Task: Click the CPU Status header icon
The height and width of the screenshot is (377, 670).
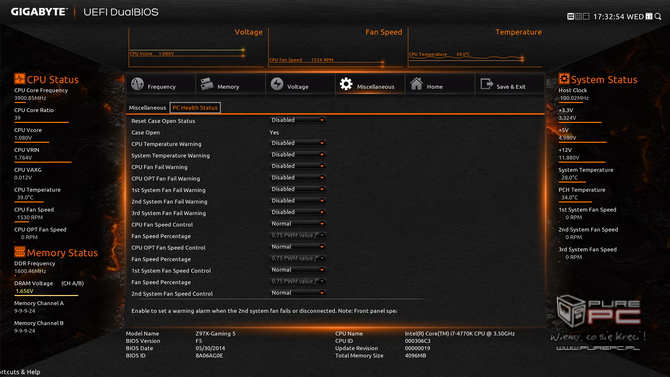Action: [x=20, y=79]
